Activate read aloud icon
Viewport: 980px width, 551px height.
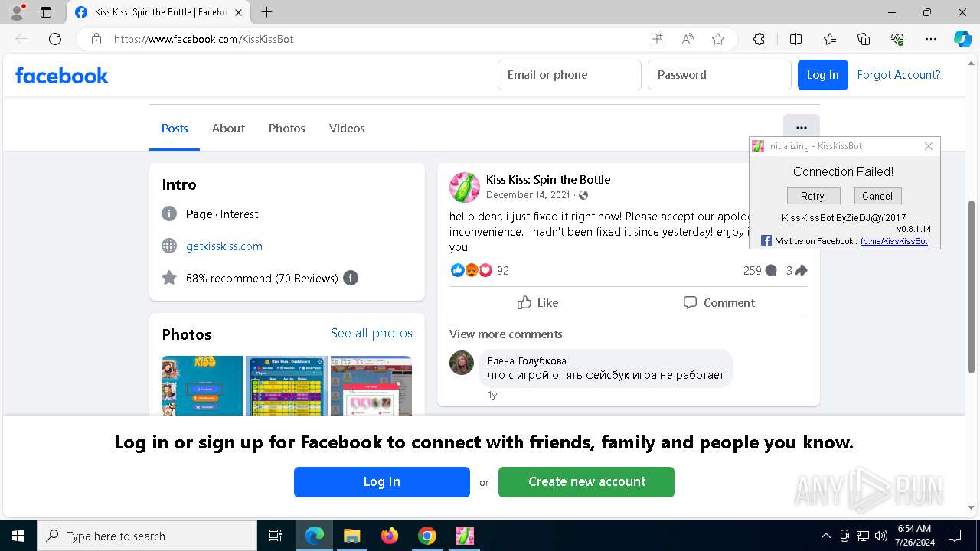pyautogui.click(x=688, y=39)
